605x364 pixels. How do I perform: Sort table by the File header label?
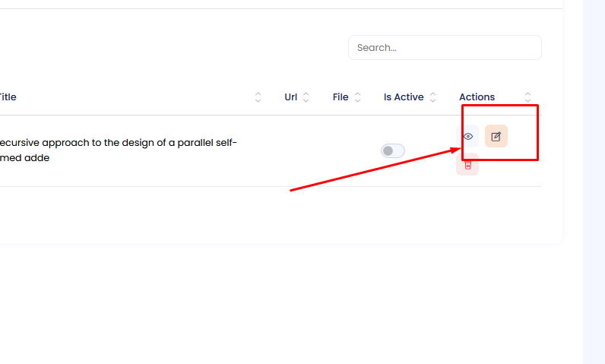[x=341, y=97]
